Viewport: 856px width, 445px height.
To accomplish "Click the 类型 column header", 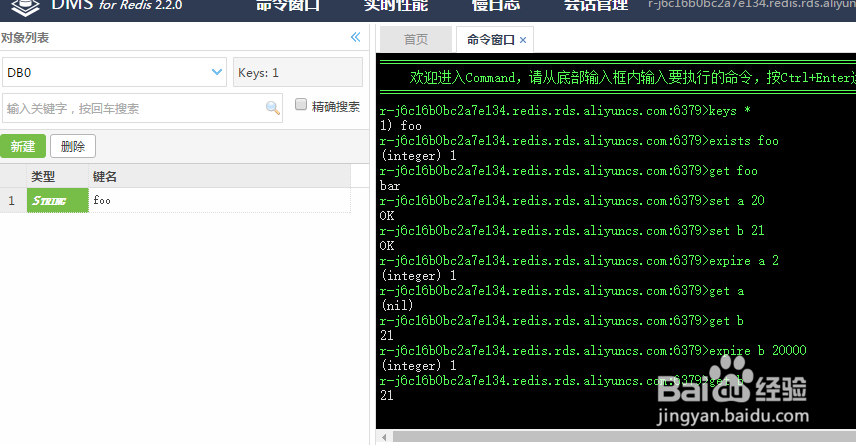I will coord(57,176).
